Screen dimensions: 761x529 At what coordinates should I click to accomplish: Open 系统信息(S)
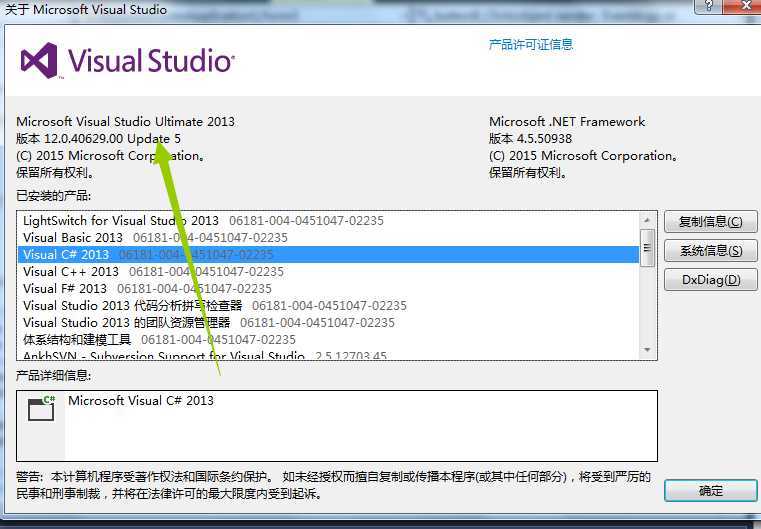pos(711,251)
